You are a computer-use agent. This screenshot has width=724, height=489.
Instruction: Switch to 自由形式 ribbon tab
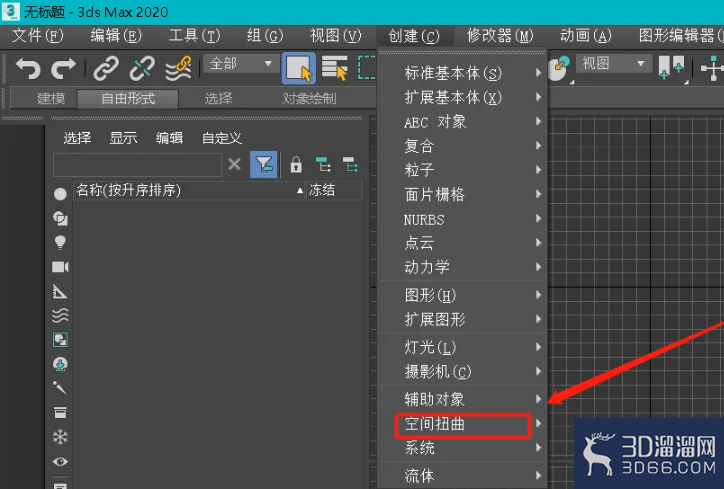pyautogui.click(x=128, y=98)
